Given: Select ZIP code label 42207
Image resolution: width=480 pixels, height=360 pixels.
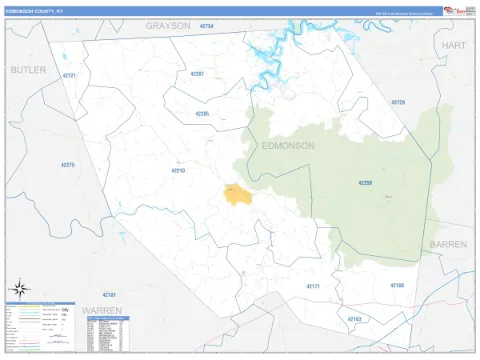Looking at the screenshot, I should coord(197,74).
